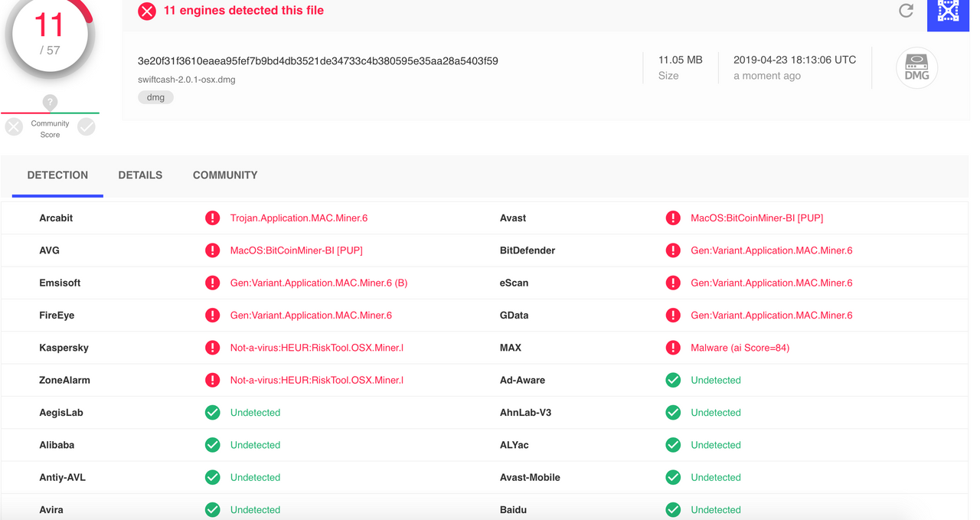The image size is (980, 520).
Task: Vote harmless with the community check icon
Action: [x=87, y=127]
